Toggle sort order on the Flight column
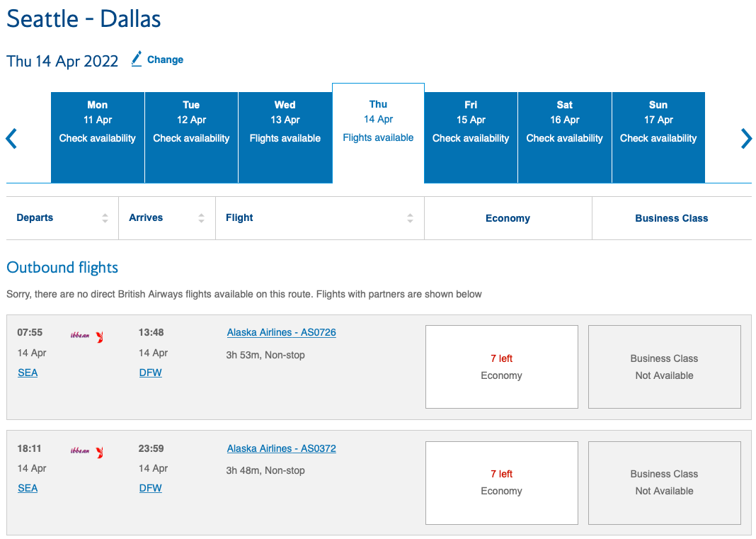The width and height of the screenshot is (756, 539). click(x=410, y=217)
